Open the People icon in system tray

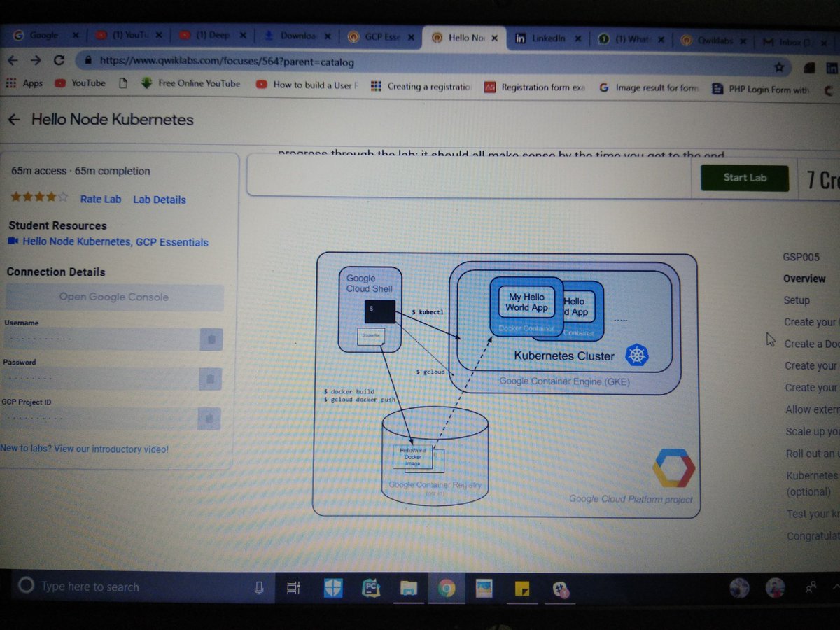pos(813,587)
